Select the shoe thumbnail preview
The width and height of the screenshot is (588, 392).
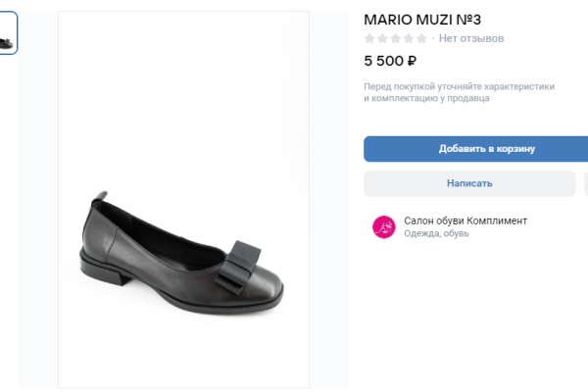point(8,34)
